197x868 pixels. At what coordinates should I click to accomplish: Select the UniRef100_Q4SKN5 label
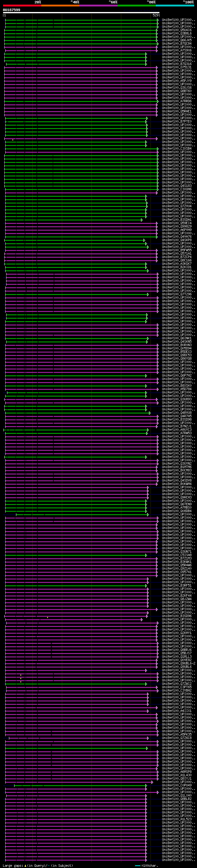(177, 342)
